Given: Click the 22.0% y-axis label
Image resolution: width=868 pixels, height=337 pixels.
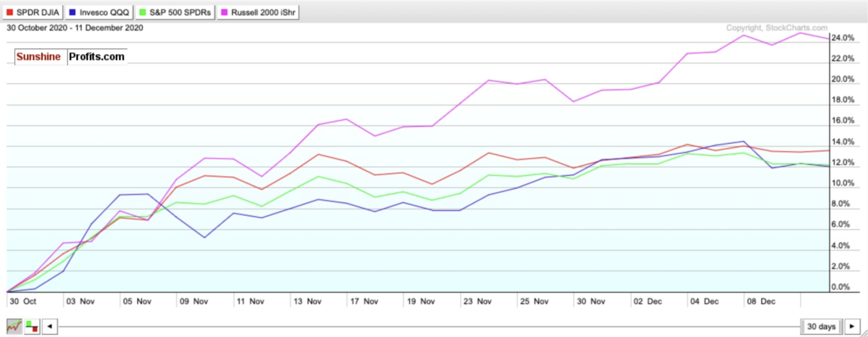Looking at the screenshot, I should click(843, 58).
